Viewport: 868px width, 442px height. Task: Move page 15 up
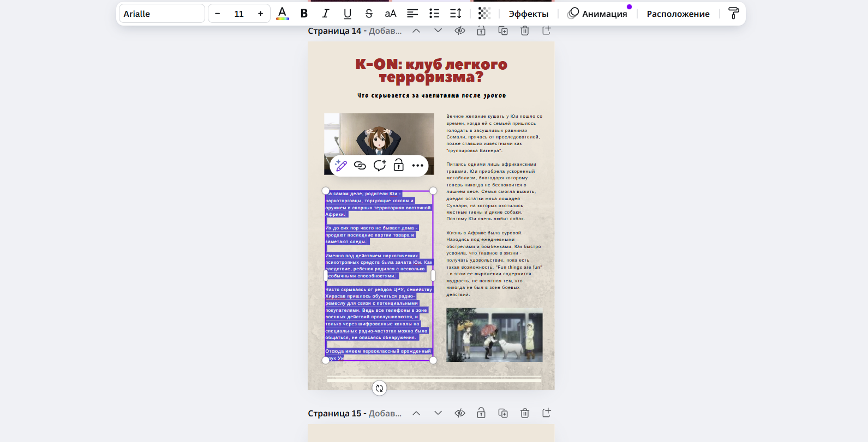tap(416, 413)
